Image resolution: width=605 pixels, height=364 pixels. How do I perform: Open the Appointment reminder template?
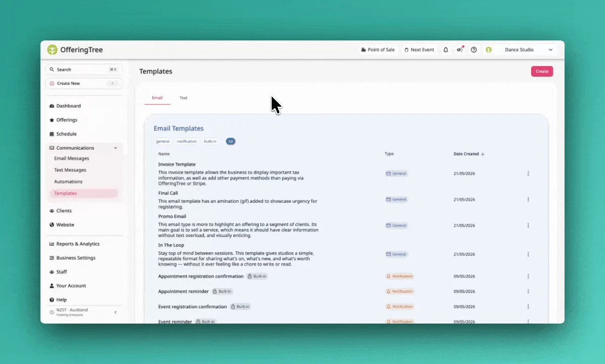[x=183, y=291]
